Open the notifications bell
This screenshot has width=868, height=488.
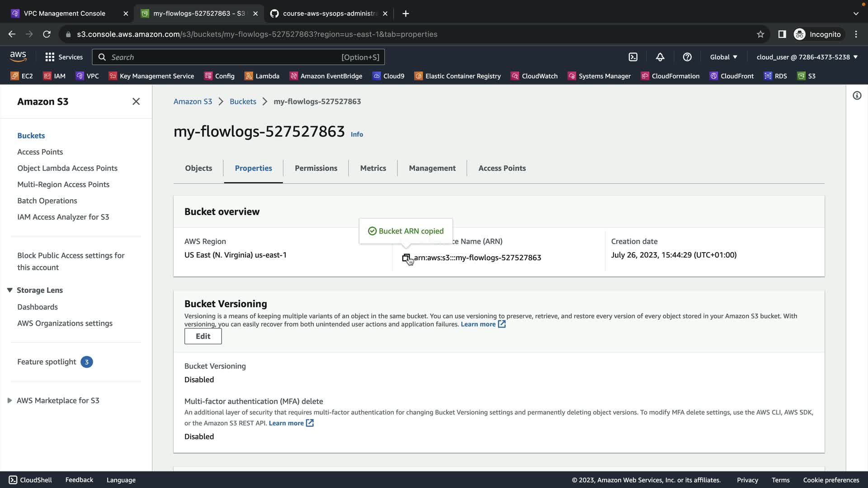[660, 57]
